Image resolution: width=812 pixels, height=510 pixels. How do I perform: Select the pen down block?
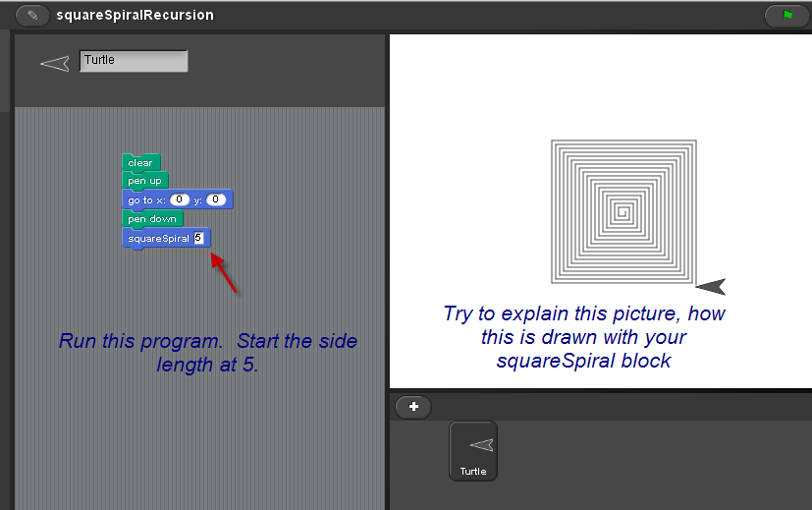pos(152,219)
